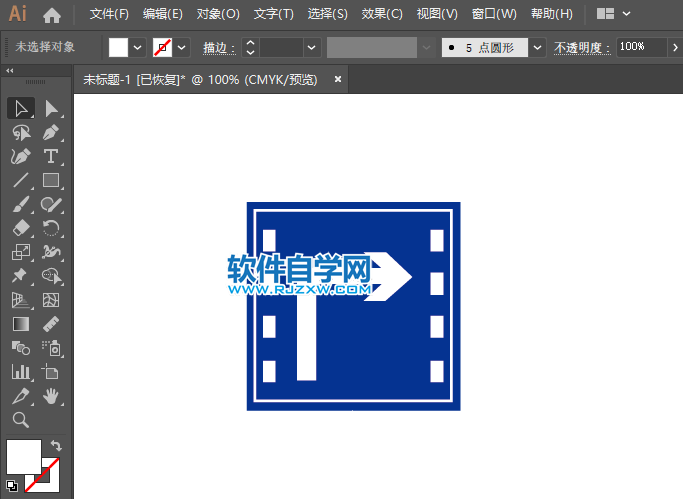The height and width of the screenshot is (499, 683).
Task: Select the Shaper tool
Action: [51, 204]
